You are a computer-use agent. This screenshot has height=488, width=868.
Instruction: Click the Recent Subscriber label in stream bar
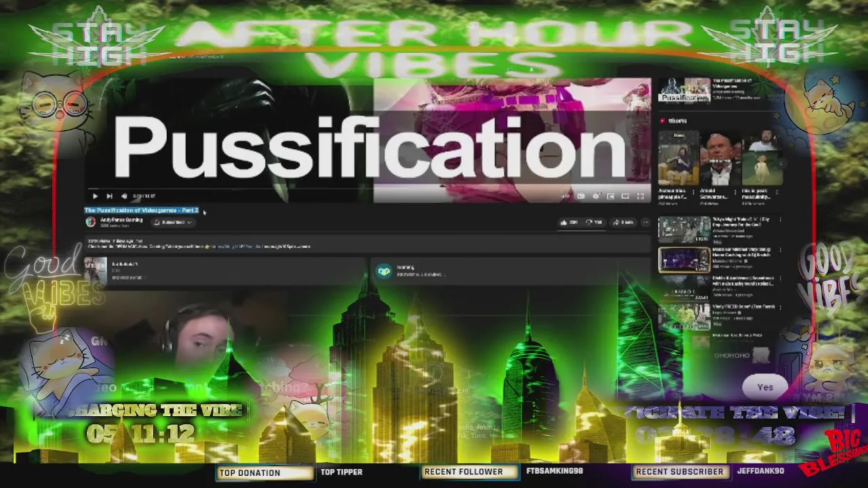(x=679, y=472)
